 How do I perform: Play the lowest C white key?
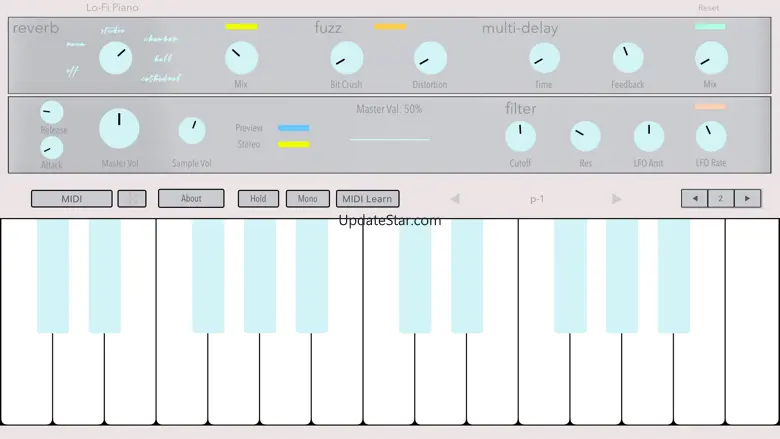tap(26, 378)
